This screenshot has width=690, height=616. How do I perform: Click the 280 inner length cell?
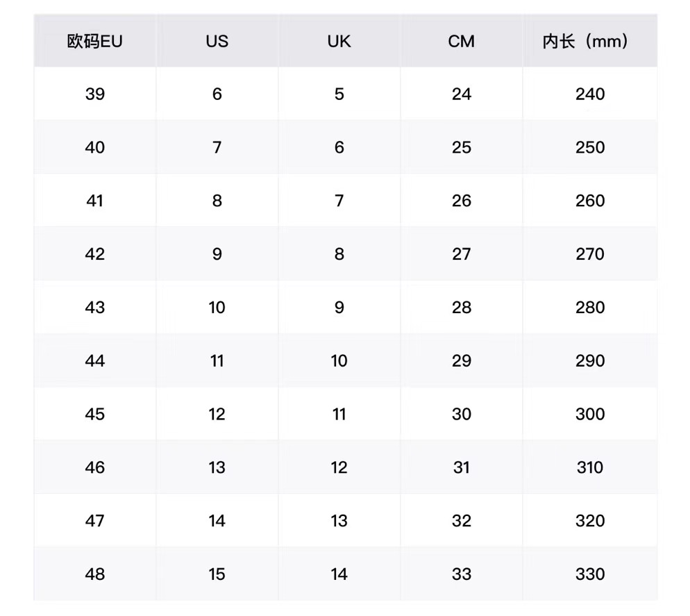pos(589,308)
